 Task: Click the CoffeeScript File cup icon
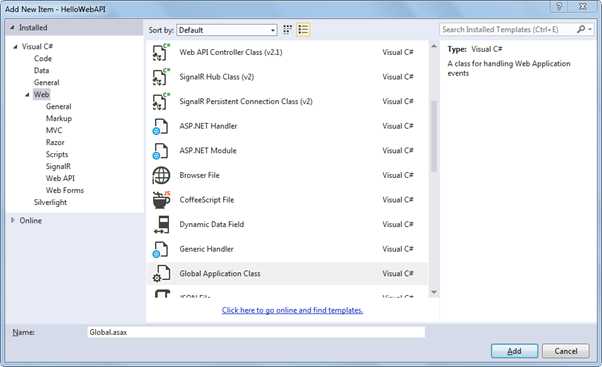[x=161, y=200]
